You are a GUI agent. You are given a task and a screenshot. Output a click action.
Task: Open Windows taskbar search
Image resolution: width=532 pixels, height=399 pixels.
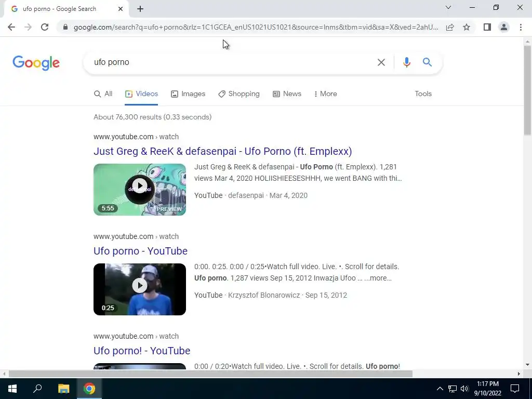click(37, 389)
